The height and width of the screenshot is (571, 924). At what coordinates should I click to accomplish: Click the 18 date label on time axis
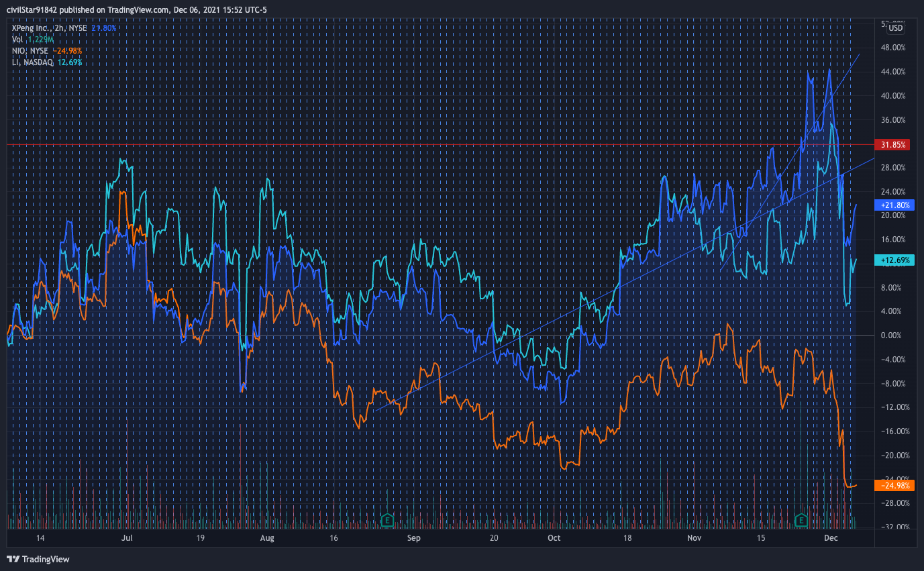[x=627, y=538]
